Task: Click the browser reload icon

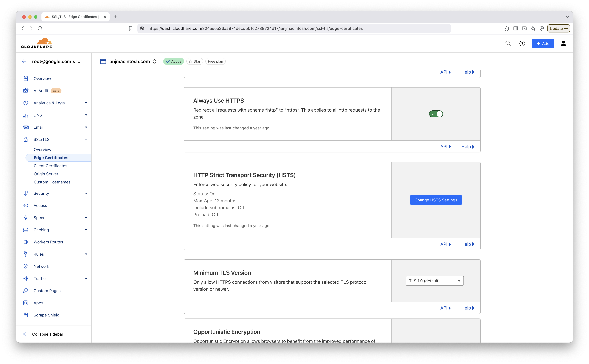Action: click(40, 28)
